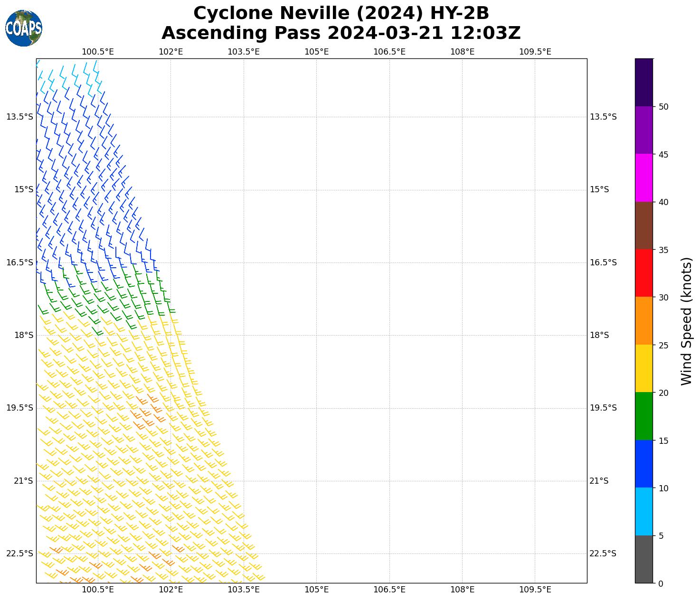Click the 109.5°E label on the bottom axis
This screenshot has width=700, height=600.
(535, 590)
